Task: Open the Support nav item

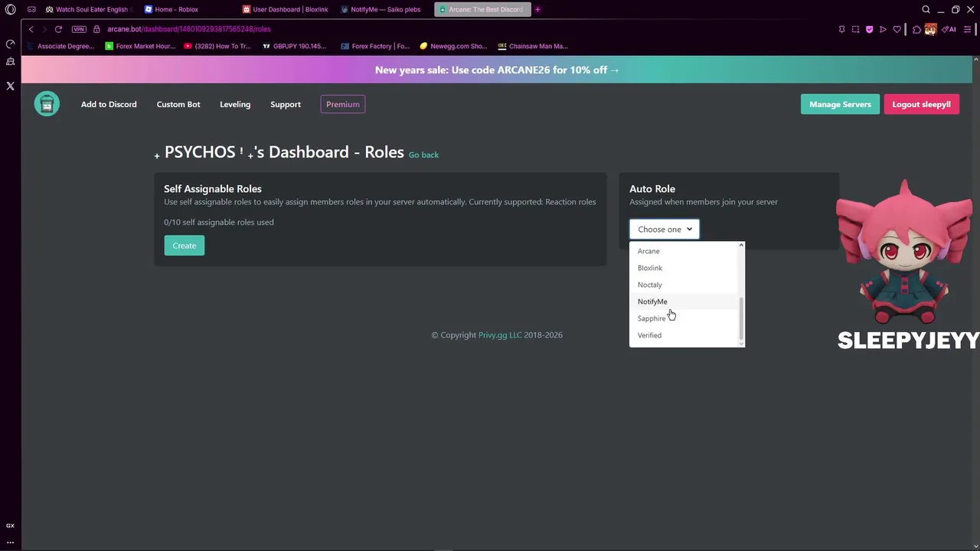Action: point(286,104)
